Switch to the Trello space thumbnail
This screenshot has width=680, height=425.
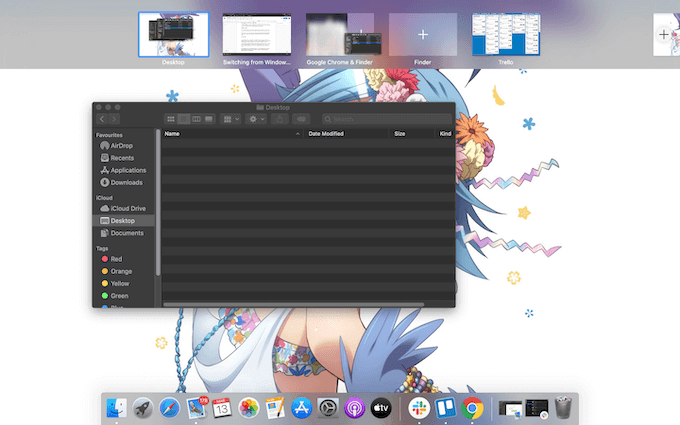506,35
